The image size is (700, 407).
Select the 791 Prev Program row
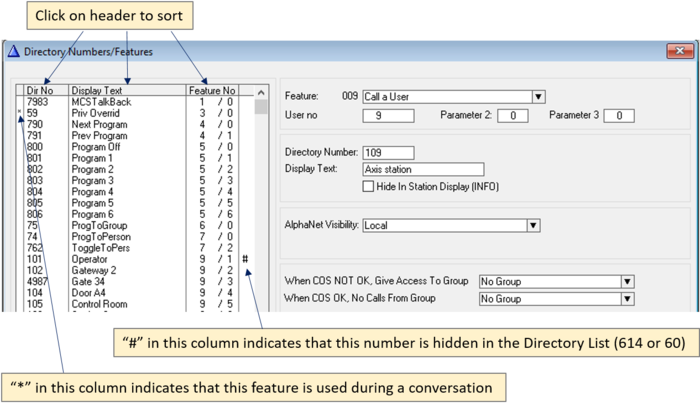(134, 135)
